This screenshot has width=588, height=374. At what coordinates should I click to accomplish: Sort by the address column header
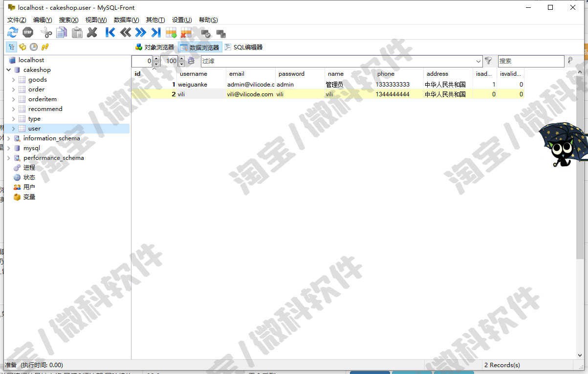448,74
